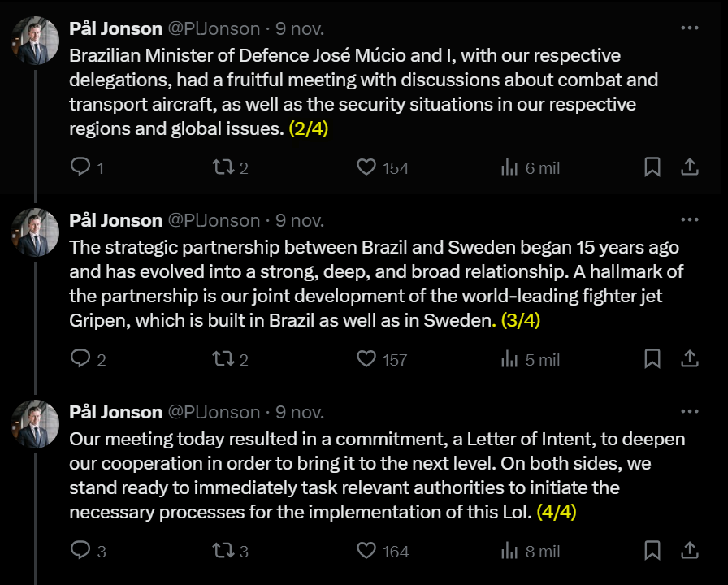This screenshot has height=585, width=728.
Task: Bookmark the (4/4) Letter of Intent tweet
Action: tap(652, 551)
